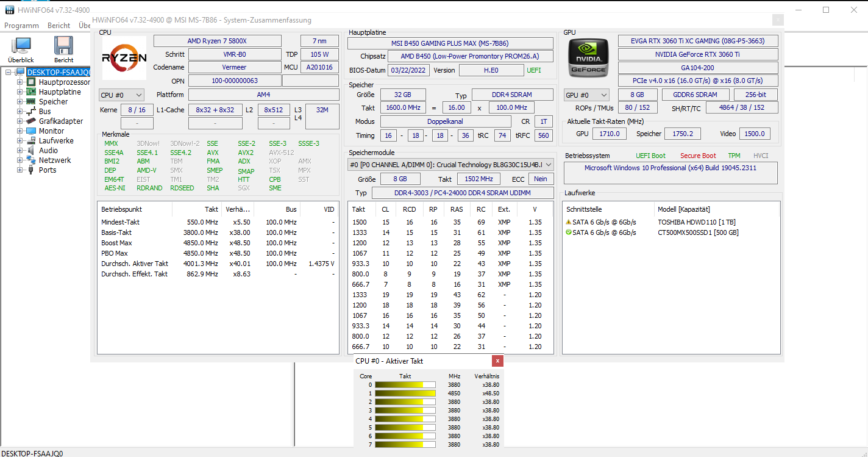The width and height of the screenshot is (868, 457).
Task: Collapse the DESKTOP-FSAAJQ0 tree root
Action: (9, 73)
